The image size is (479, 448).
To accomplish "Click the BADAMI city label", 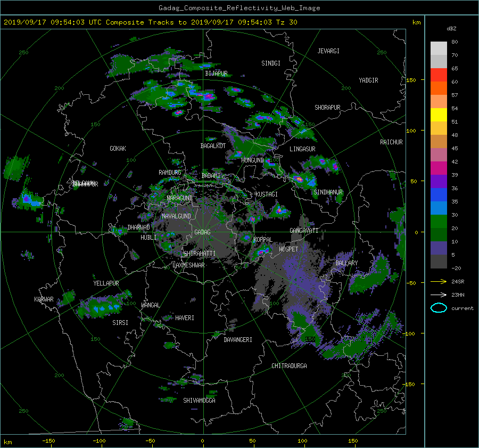I will click(211, 176).
